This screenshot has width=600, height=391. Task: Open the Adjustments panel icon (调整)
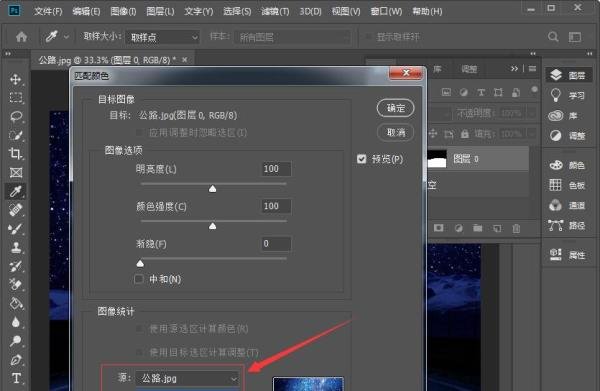click(567, 135)
